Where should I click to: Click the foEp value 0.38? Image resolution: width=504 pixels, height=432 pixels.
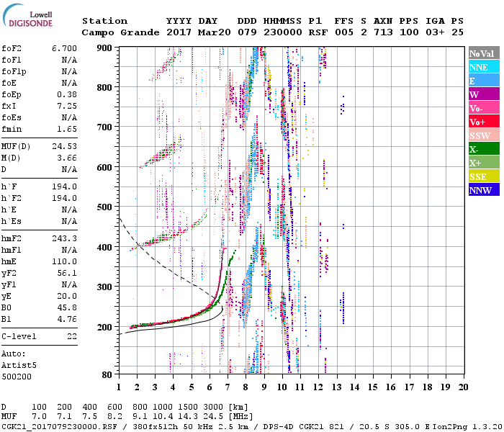tap(67, 94)
